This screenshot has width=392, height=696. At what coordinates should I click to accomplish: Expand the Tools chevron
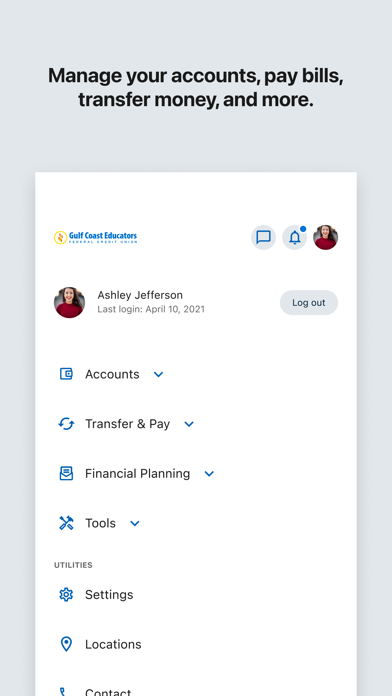point(135,524)
